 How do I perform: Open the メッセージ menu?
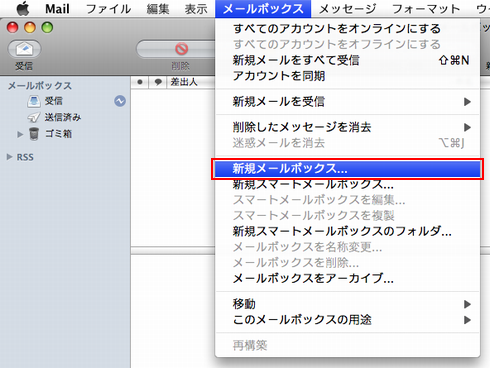coord(347,9)
